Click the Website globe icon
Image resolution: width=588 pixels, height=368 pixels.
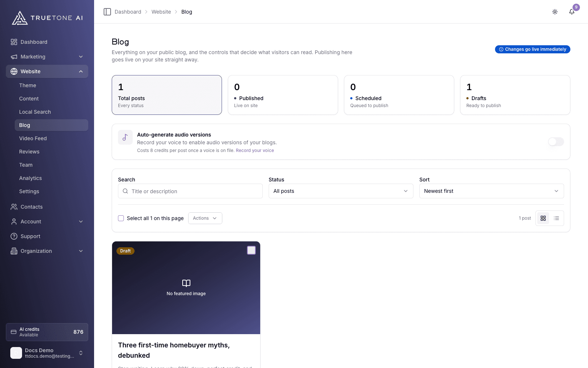(14, 71)
